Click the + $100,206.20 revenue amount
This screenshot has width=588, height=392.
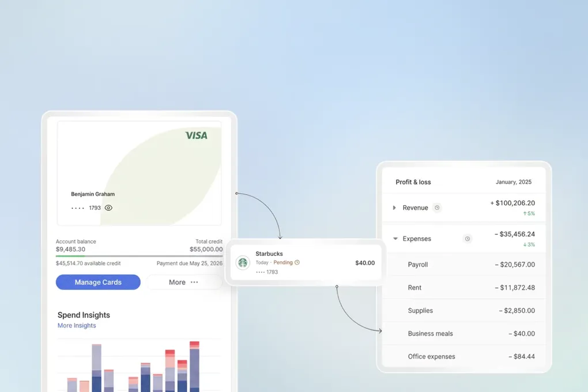pos(512,203)
